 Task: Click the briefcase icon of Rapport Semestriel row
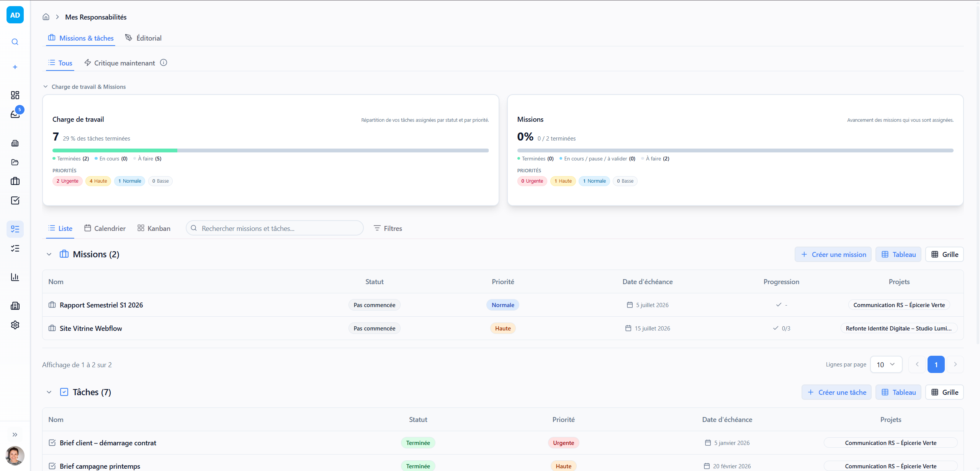pos(52,305)
